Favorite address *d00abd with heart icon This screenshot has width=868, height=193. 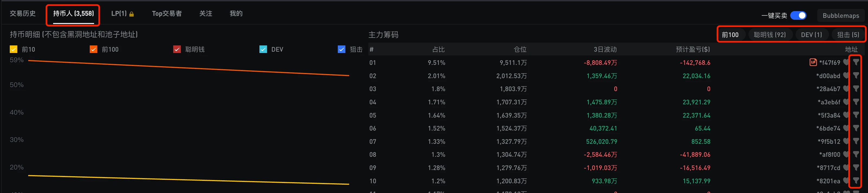click(x=846, y=76)
